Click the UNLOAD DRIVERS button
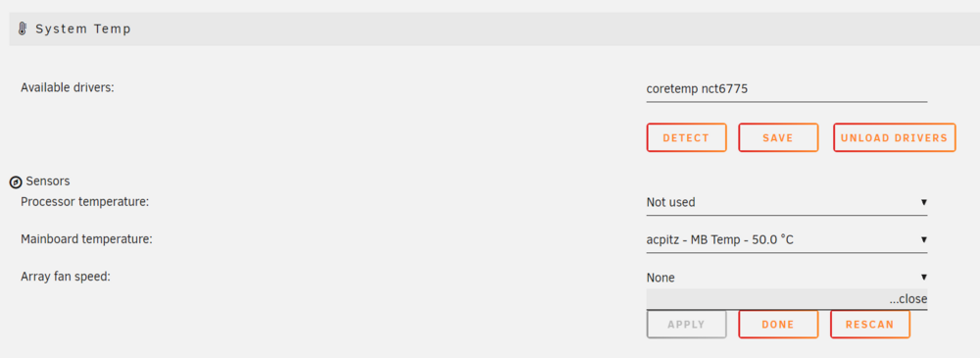 [895, 137]
